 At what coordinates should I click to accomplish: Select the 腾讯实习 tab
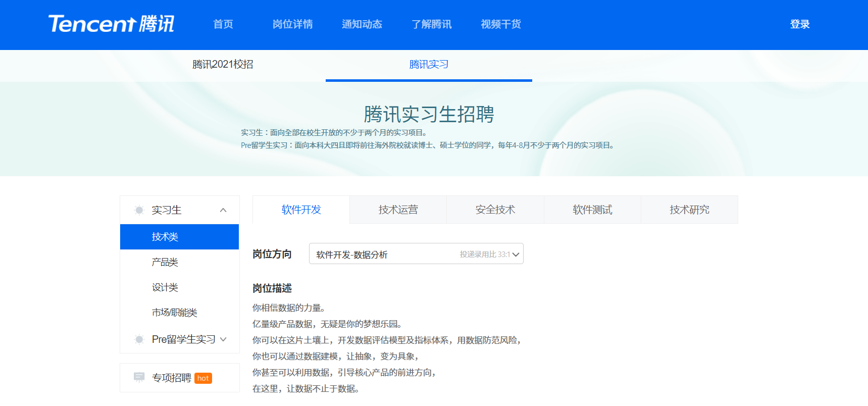click(429, 65)
